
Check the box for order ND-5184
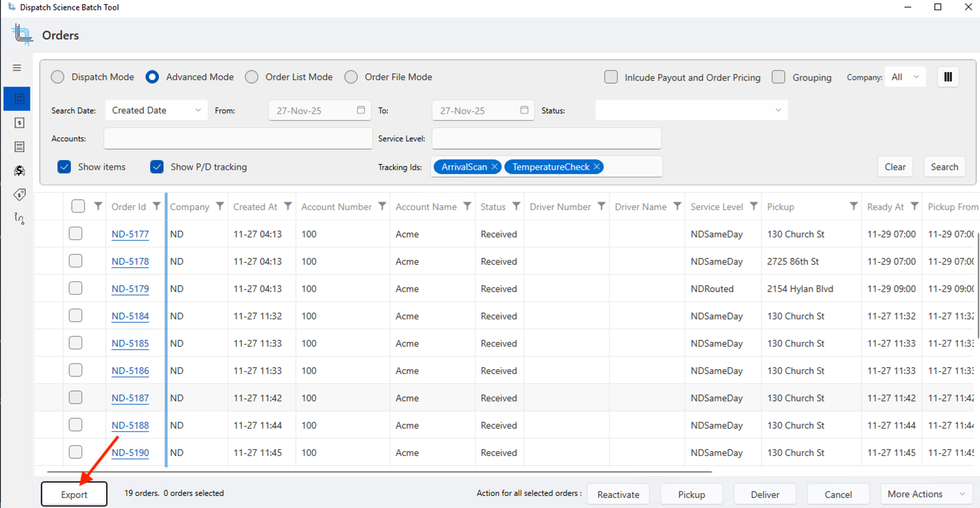click(75, 315)
